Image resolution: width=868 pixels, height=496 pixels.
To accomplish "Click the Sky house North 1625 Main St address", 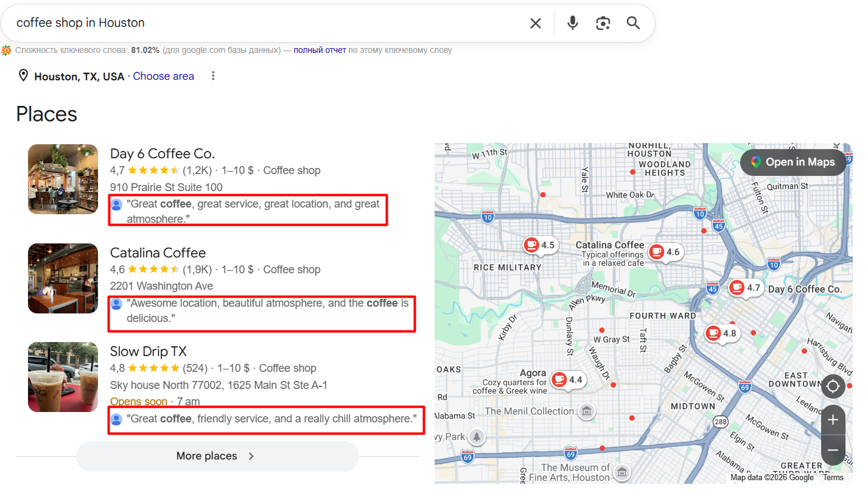I will 219,385.
